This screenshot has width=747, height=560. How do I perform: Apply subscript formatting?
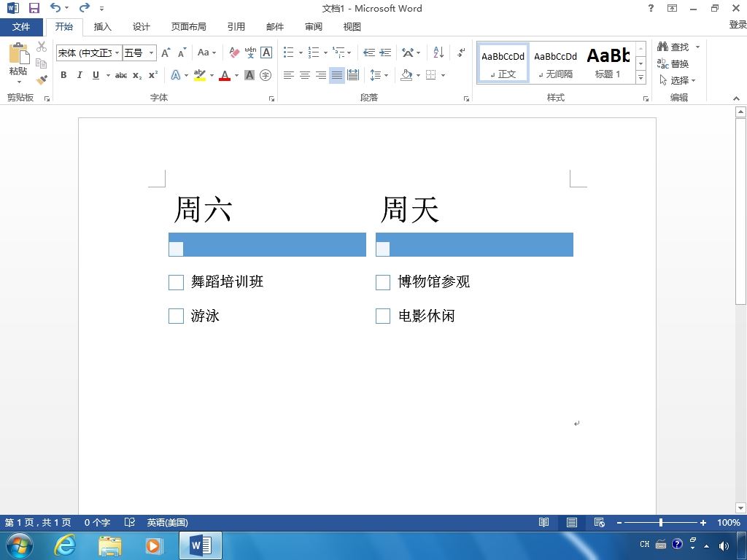click(x=137, y=75)
